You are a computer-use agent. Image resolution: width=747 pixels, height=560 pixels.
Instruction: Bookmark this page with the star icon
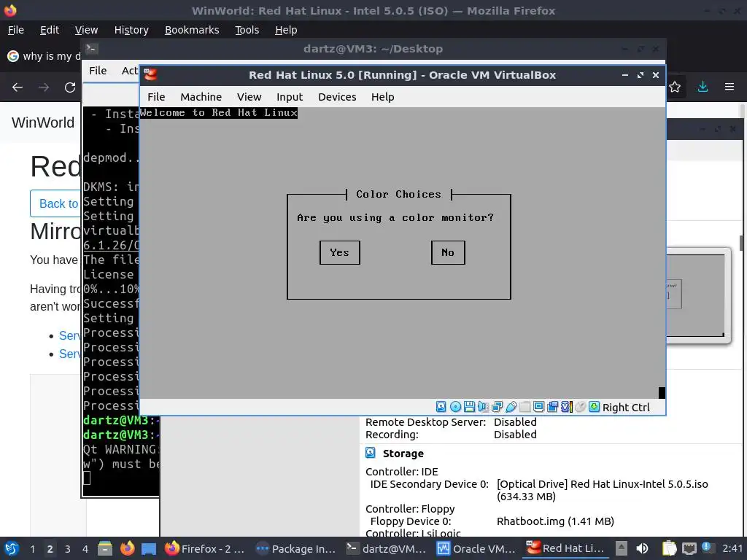(675, 87)
